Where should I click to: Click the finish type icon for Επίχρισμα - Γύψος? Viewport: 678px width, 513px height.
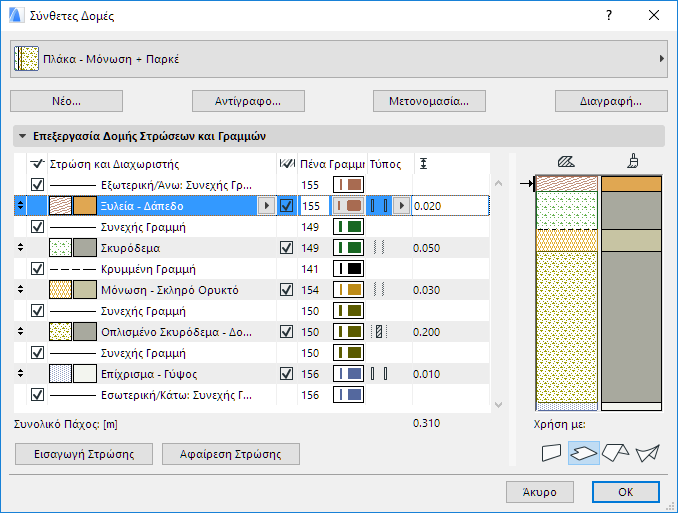tap(379, 374)
